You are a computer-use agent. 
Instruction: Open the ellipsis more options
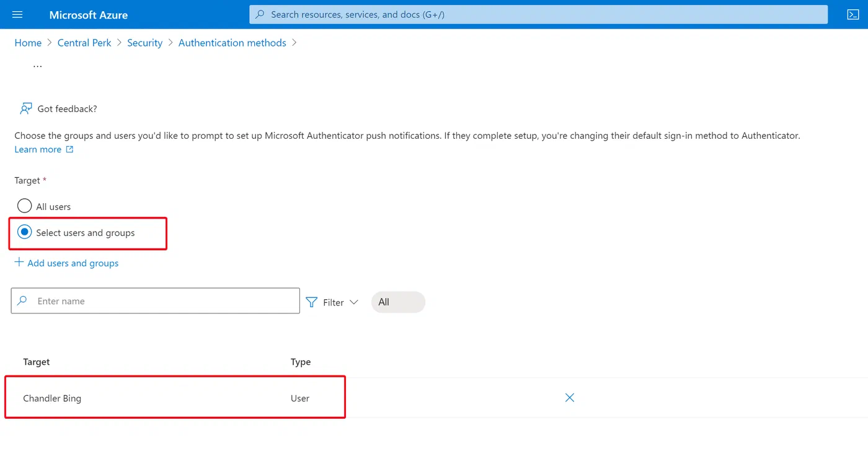pos(37,65)
